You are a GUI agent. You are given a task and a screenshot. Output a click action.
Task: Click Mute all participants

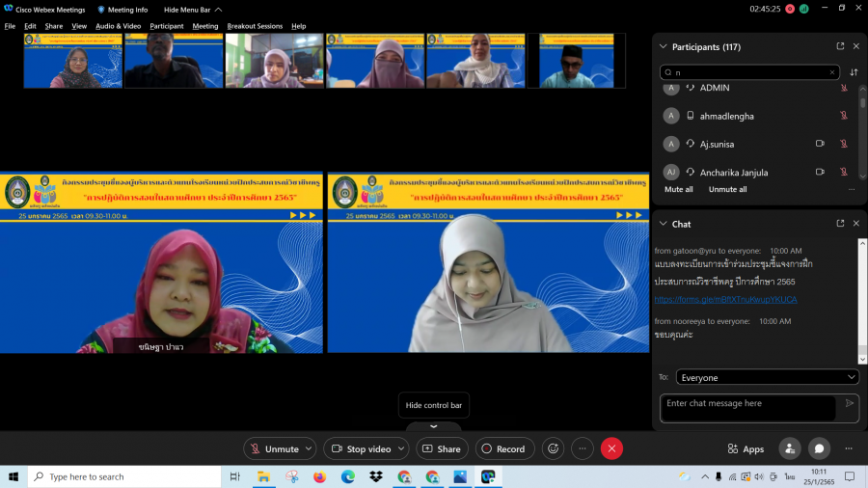(679, 189)
